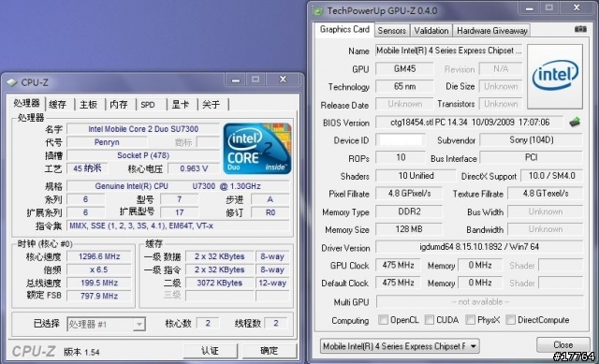Click the Subvendor Sony (104D) field
This screenshot has width=599, height=364.
pos(531,139)
